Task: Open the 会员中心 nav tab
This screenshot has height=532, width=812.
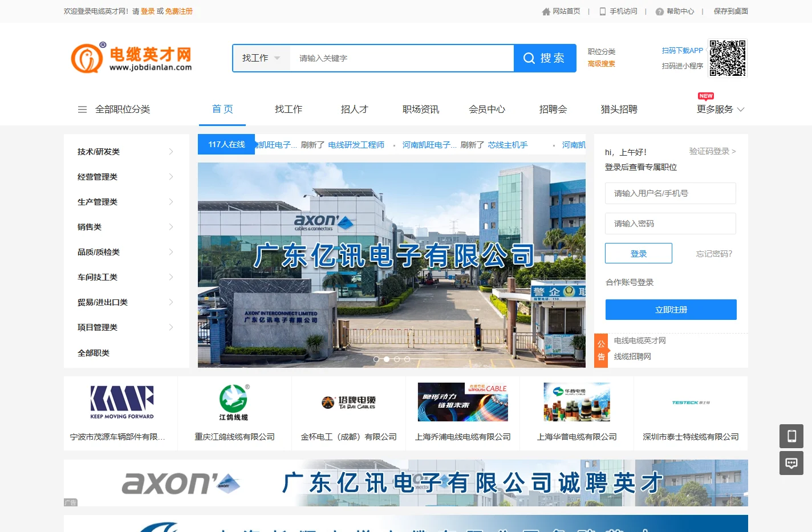Action: point(487,109)
